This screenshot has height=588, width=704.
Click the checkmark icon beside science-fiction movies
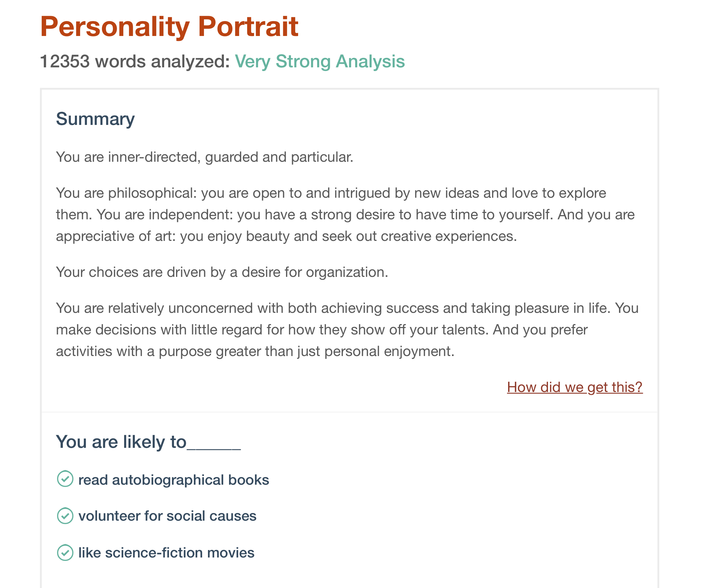tap(65, 553)
